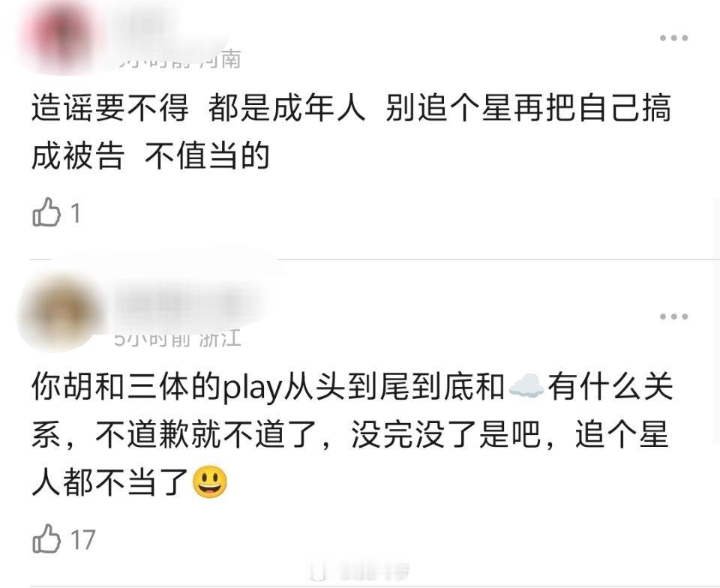This screenshot has height=588, width=720.
Task: Click the text 人都不当了 in the last line
Action: (x=111, y=482)
